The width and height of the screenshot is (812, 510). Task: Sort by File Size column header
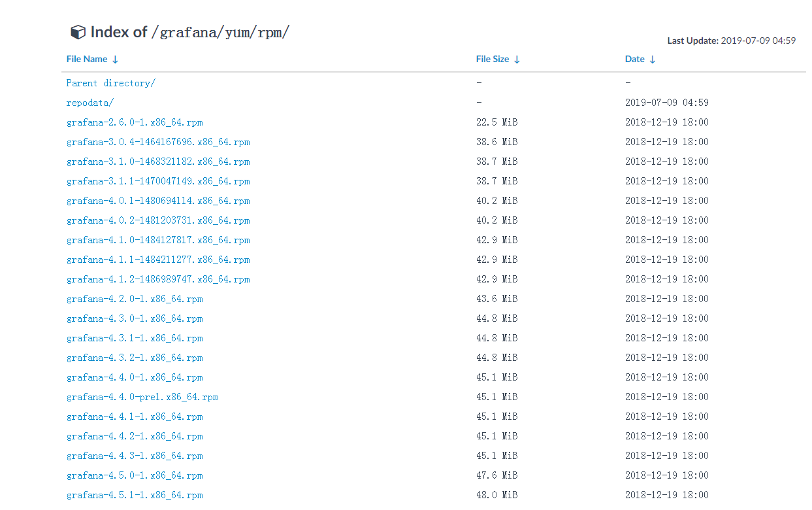point(493,59)
